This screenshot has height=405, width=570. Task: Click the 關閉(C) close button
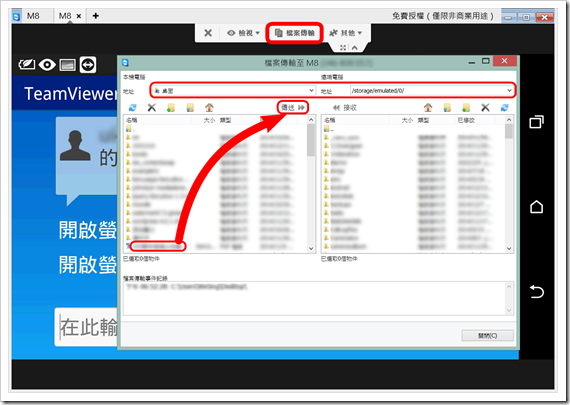[487, 336]
